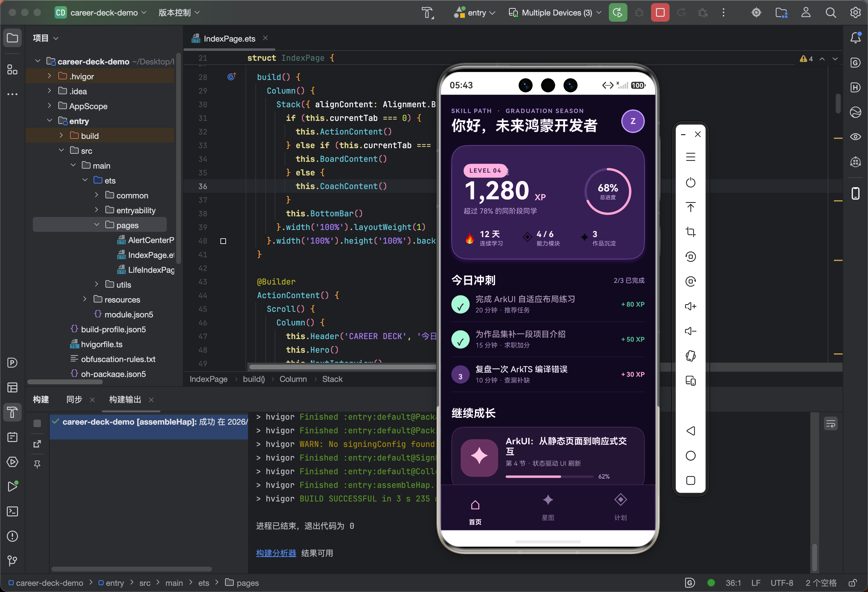Expand the resources folder
868x592 pixels.
[85, 299]
